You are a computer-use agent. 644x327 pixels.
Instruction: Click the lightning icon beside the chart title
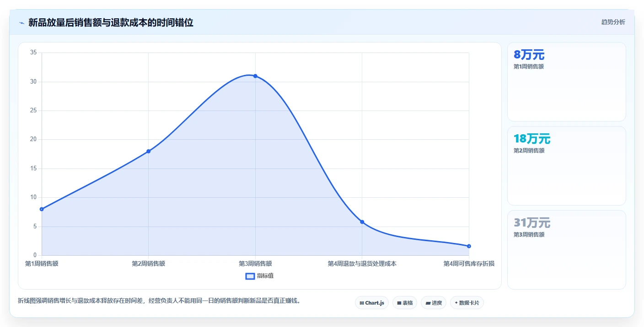coord(22,23)
